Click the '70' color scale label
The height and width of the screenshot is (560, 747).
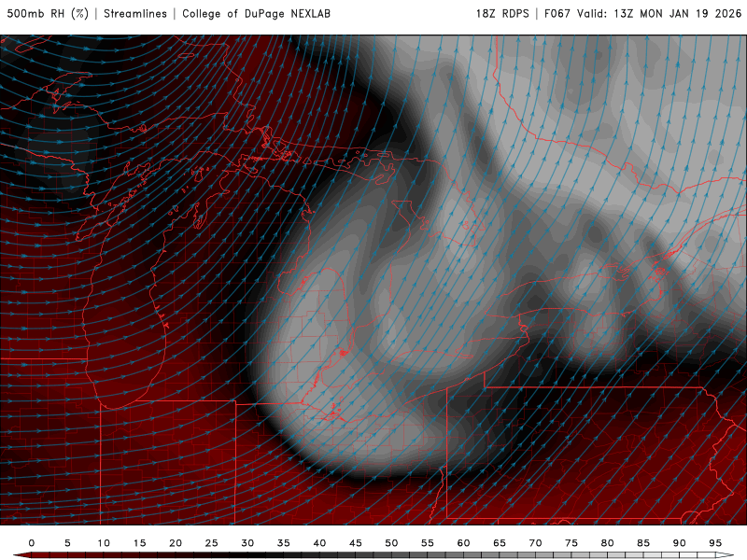(x=535, y=543)
